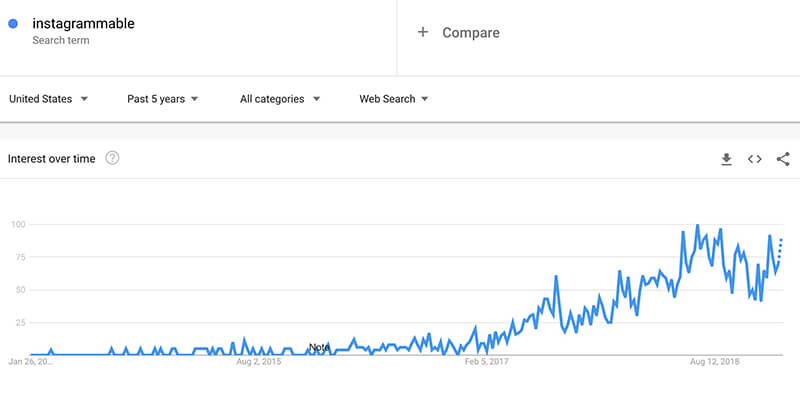
Task: Click the chart peak at 100
Action: (697, 225)
